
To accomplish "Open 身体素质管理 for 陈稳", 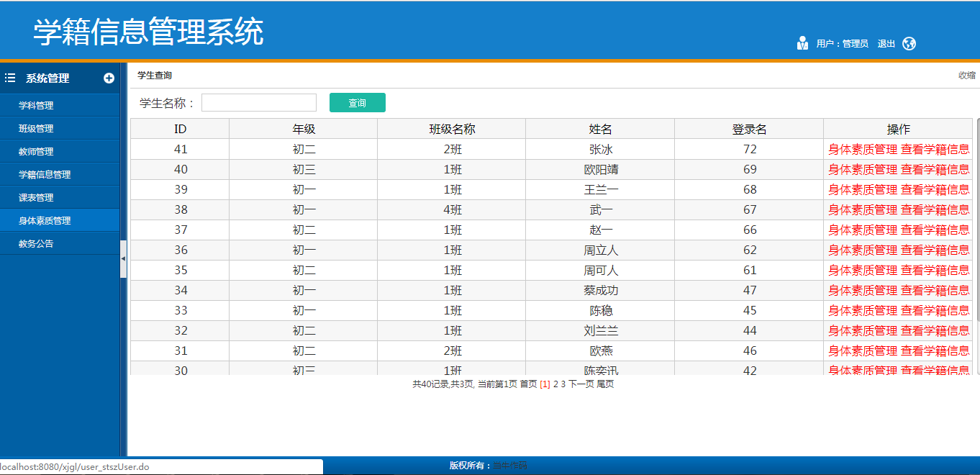I will coord(863,311).
